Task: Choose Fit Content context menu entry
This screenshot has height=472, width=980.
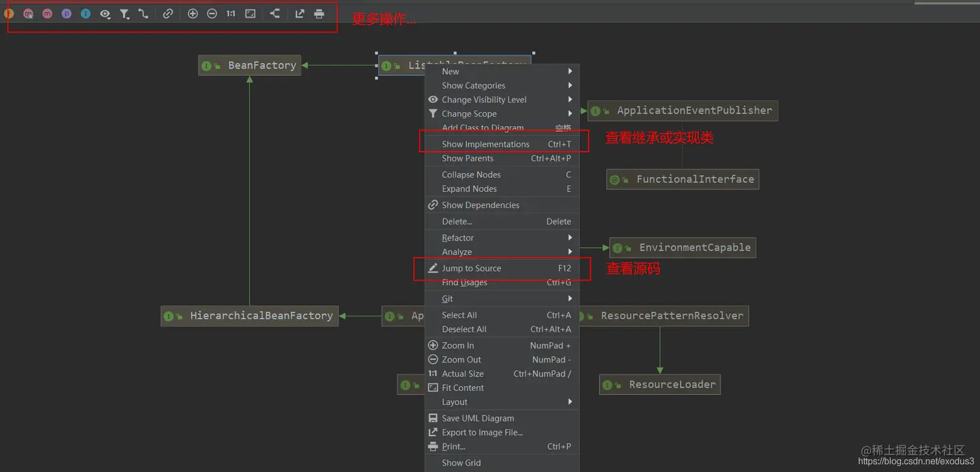Action: [x=502, y=388]
